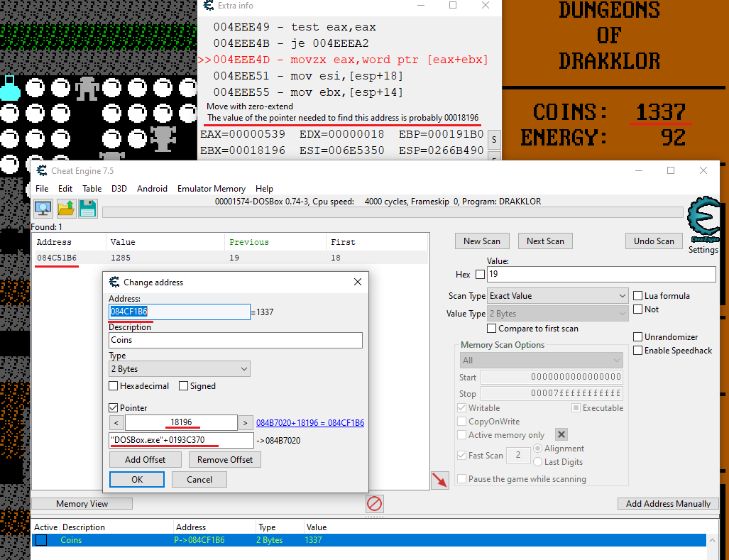Click the increase offset arrow button

246,422
